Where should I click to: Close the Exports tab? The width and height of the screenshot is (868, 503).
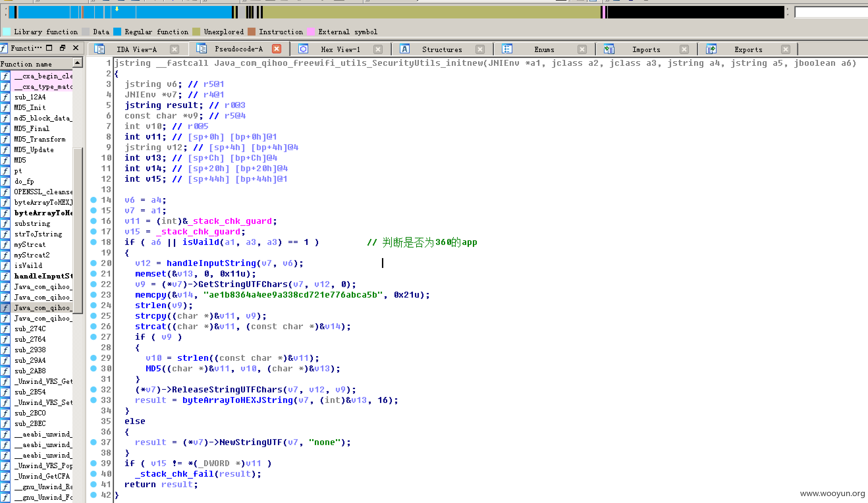785,49
